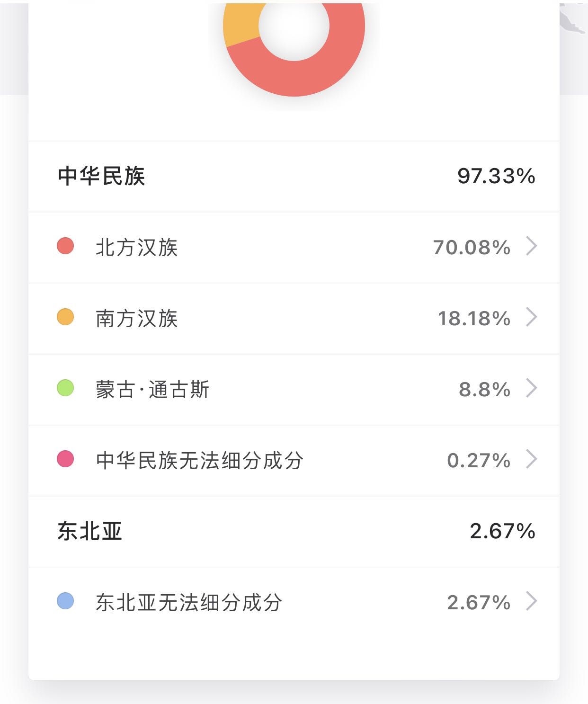This screenshot has height=704, width=588.
Task: Expand the 蒙古·通古斯 row chevron
Action: coord(532,389)
